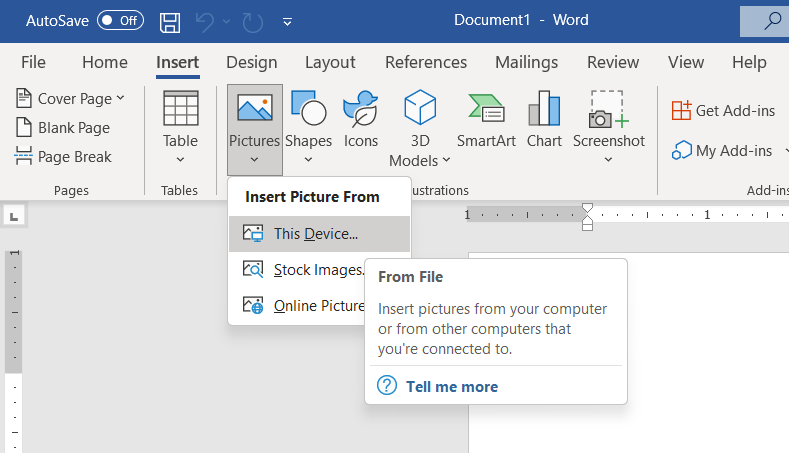Open the View tab

coord(686,62)
